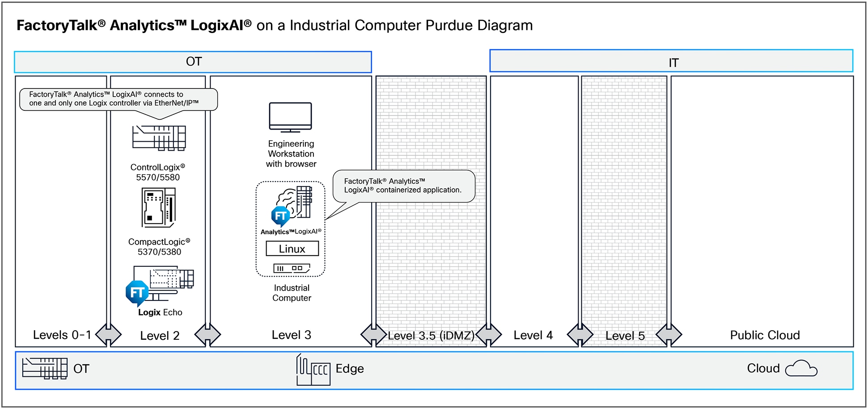The height and width of the screenshot is (409, 868).
Task: Click the diagram title text
Action: pos(275,25)
